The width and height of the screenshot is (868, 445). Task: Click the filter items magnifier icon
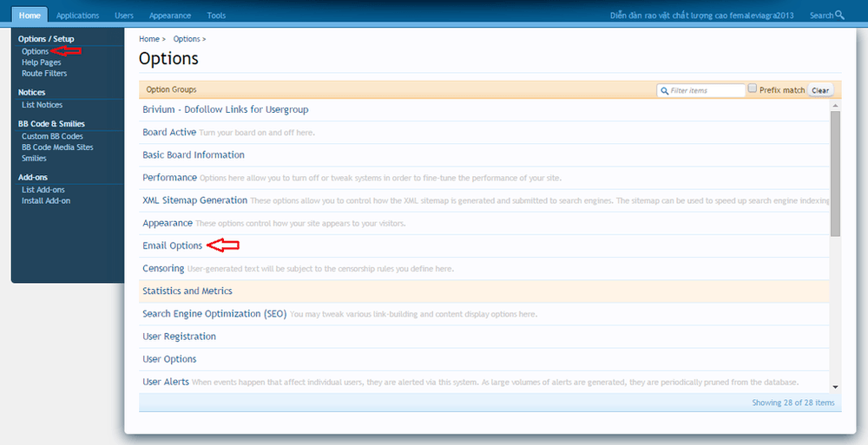pyautogui.click(x=664, y=91)
